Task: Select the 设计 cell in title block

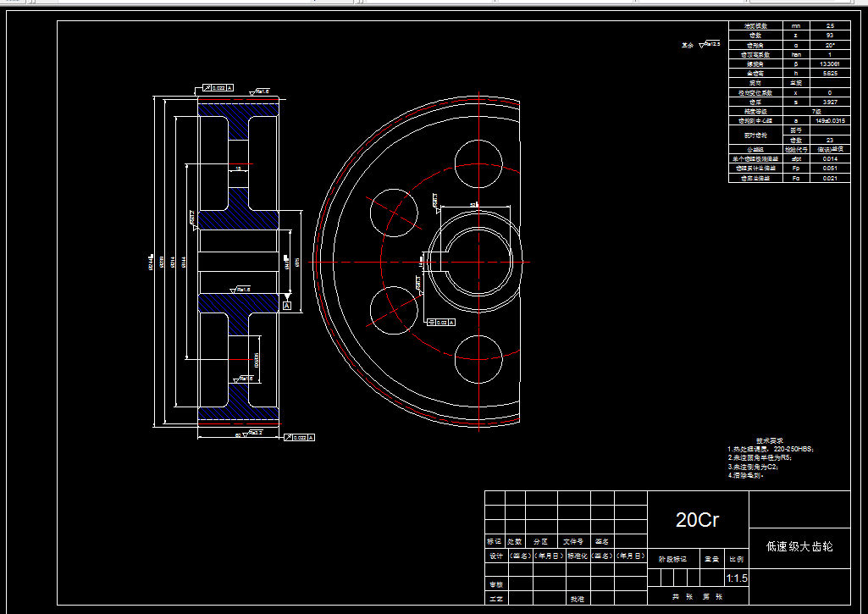Action: [496, 556]
